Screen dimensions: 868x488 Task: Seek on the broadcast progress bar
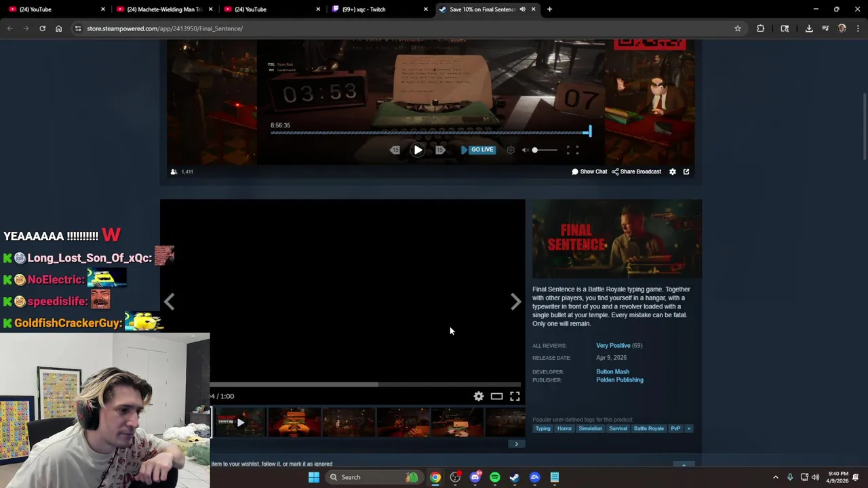[x=431, y=132]
